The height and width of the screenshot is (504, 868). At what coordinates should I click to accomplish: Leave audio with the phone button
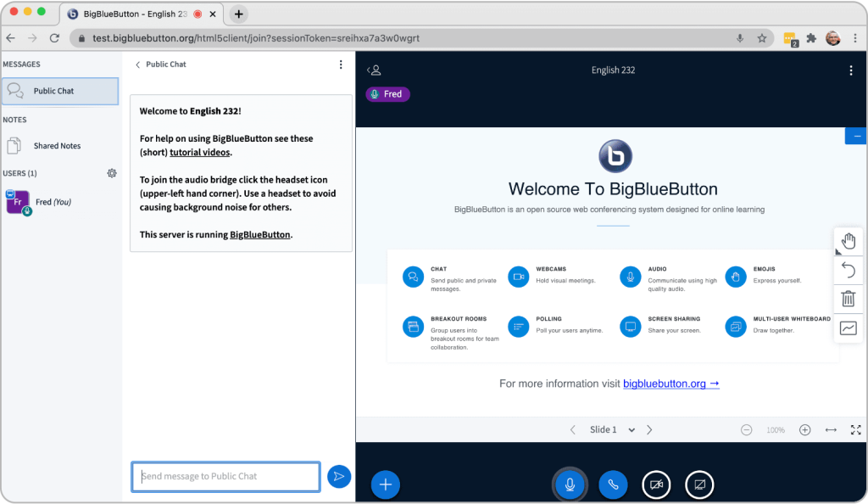613,484
